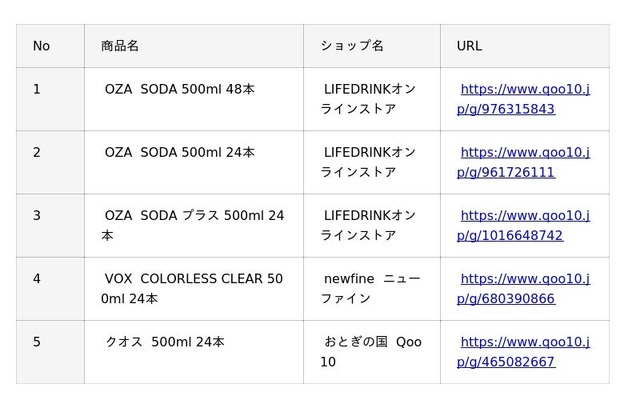The width and height of the screenshot is (640, 408).
Task: Select the OZA SODA 500ml 24本 cell
Action: coord(194,162)
